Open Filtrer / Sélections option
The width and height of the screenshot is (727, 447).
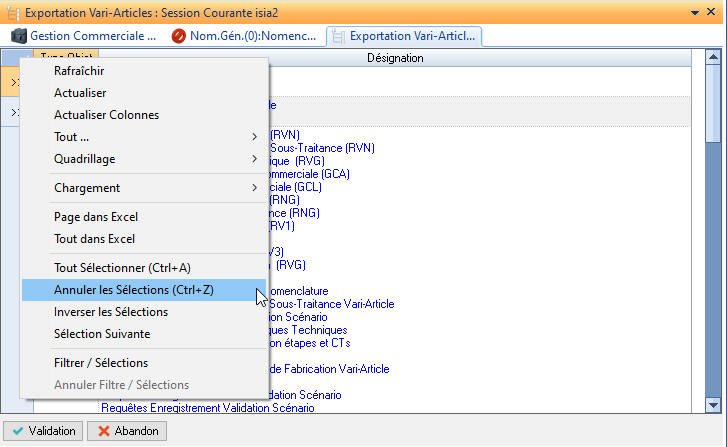[101, 363]
